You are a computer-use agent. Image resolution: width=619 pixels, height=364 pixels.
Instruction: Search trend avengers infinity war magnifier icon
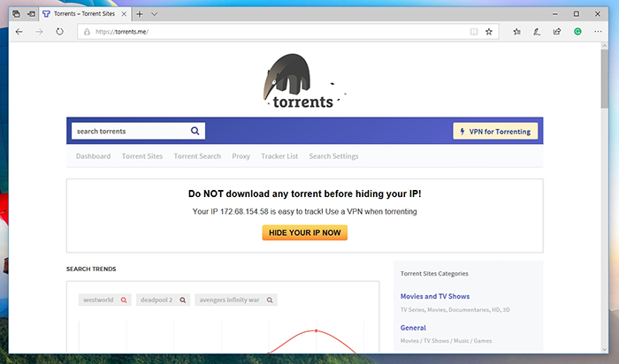(x=270, y=300)
